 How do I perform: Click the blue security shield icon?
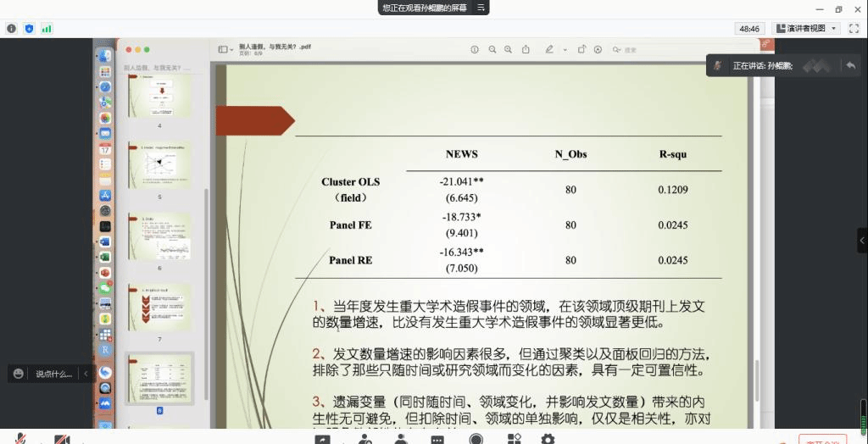coord(29,28)
